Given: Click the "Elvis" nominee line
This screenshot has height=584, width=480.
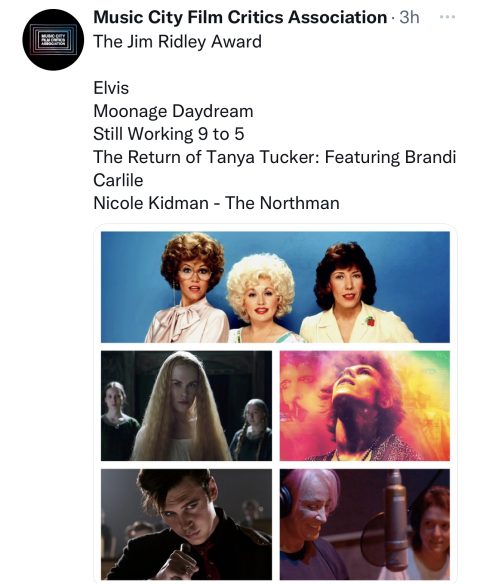Looking at the screenshot, I should point(111,88).
